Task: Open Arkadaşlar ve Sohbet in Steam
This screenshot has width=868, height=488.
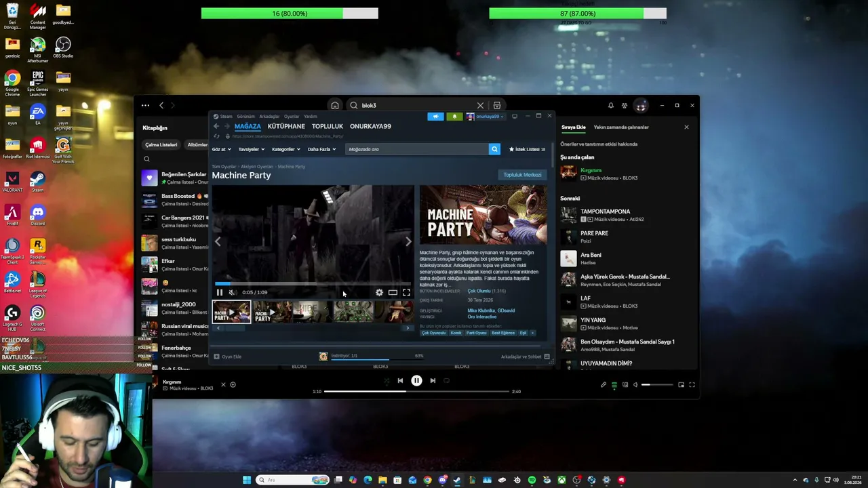Action: [x=526, y=357]
